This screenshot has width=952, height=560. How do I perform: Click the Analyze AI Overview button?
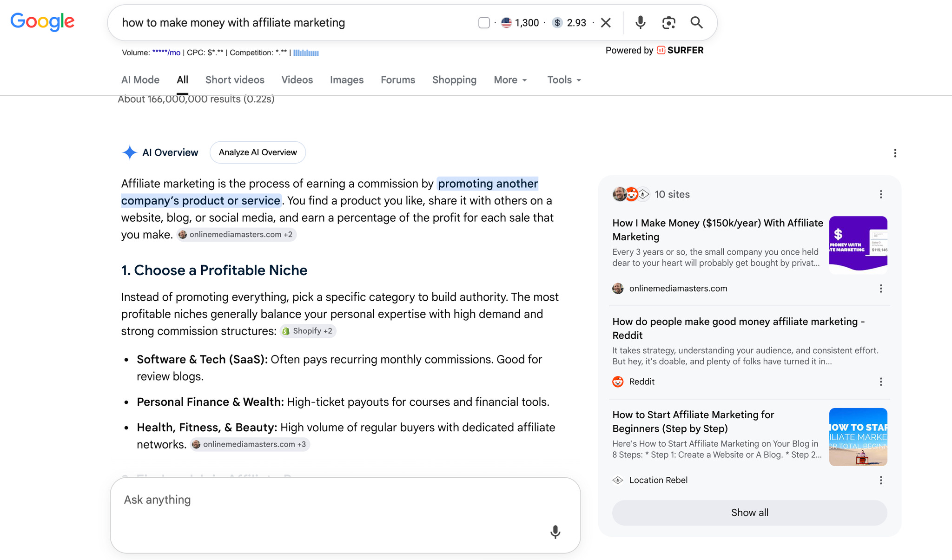point(258,152)
